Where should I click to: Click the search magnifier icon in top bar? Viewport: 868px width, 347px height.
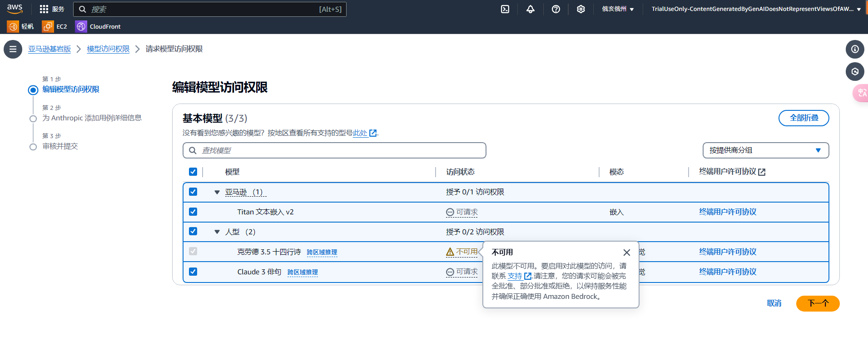(x=82, y=9)
